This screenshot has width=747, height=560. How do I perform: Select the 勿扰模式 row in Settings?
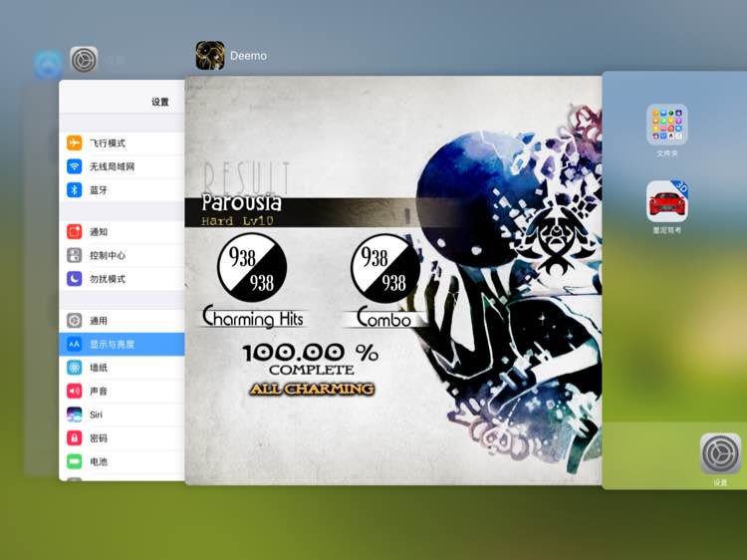coord(122,279)
